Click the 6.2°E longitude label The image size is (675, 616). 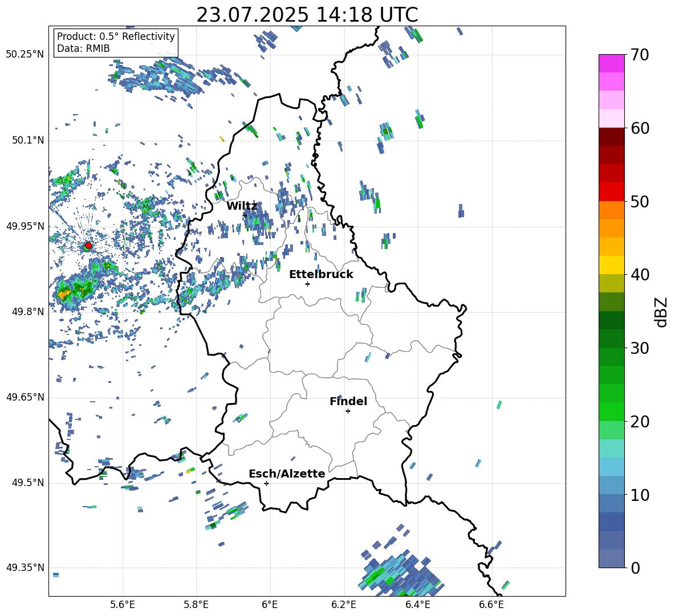(344, 605)
